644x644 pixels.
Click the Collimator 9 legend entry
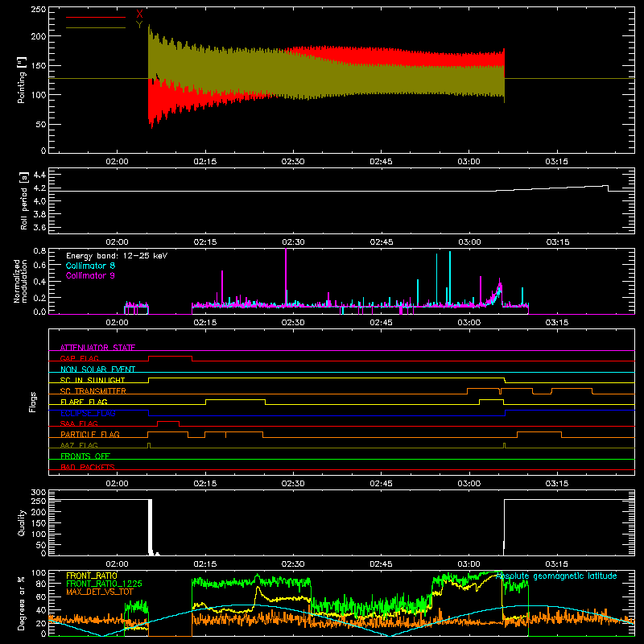[x=90, y=275]
